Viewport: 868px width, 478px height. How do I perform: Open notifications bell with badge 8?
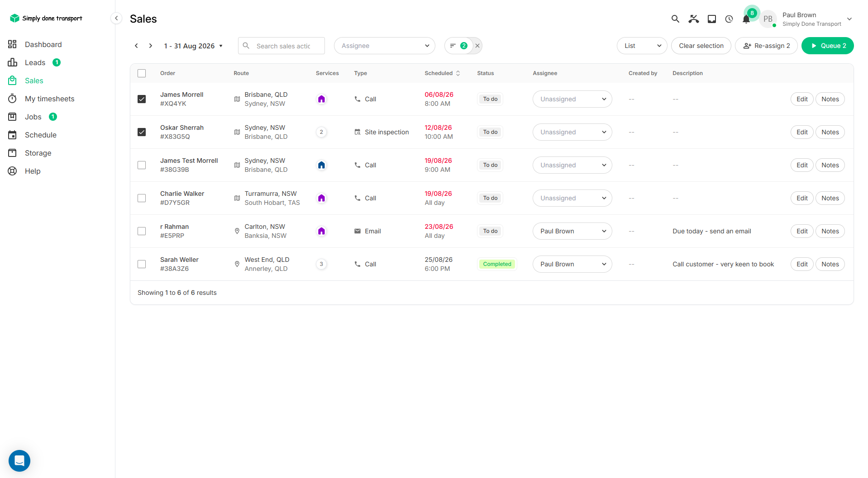pos(747,19)
